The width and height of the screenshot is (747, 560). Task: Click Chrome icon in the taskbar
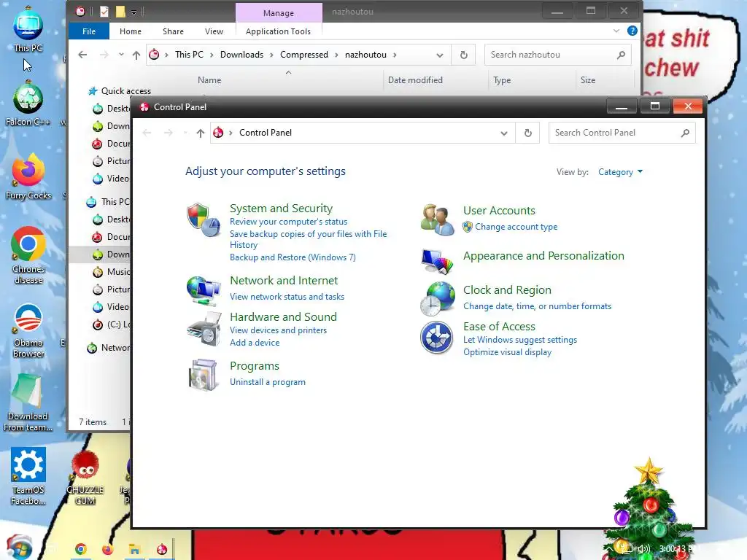81,549
